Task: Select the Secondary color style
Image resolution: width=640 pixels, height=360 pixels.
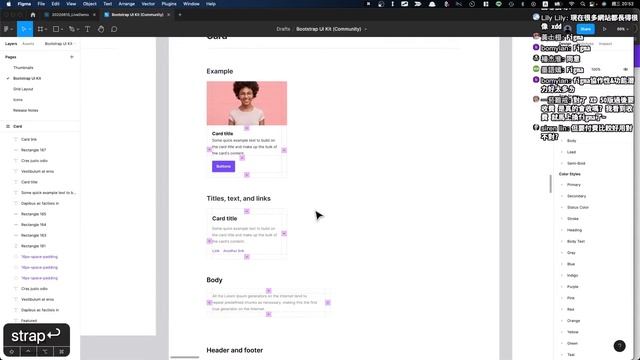Action: (576, 196)
